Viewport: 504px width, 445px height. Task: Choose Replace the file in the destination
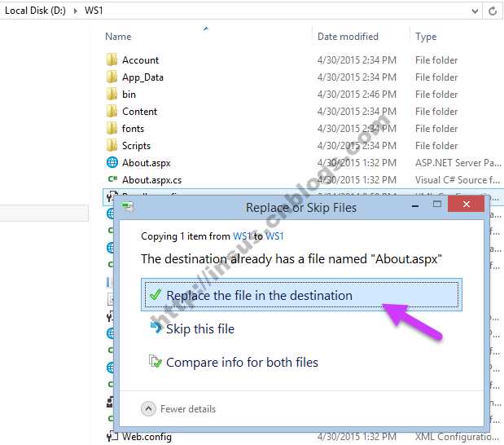(301, 295)
